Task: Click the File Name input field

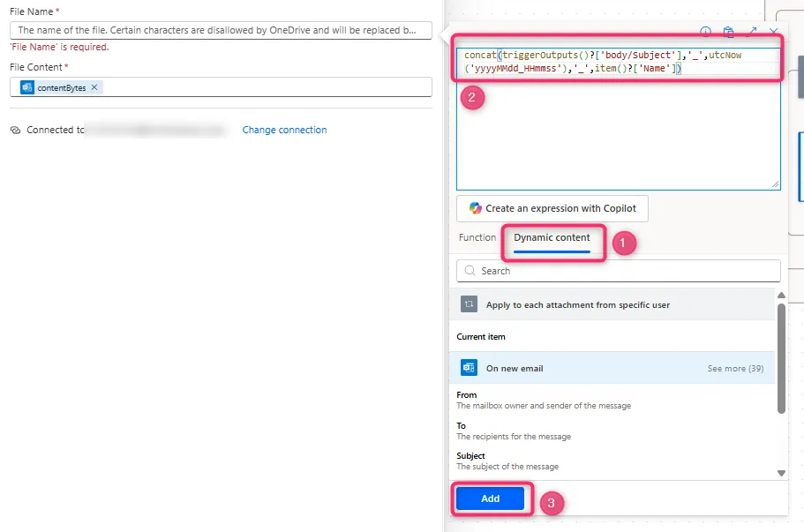Action: (221, 30)
